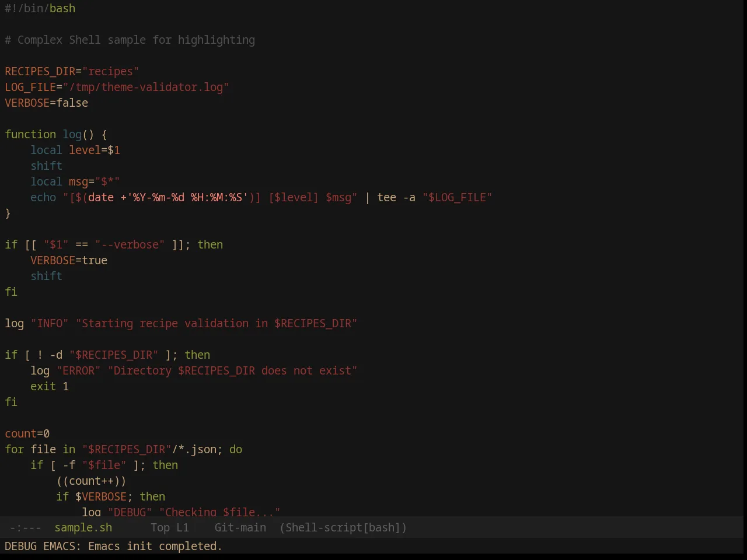The width and height of the screenshot is (747, 560).
Task: Click the VERBOSE=false assignment line
Action: tap(47, 103)
